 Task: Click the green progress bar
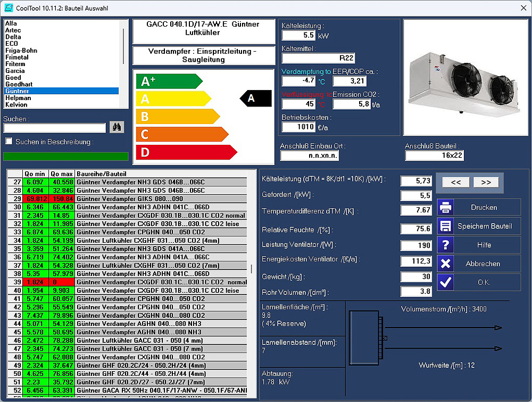(x=66, y=156)
